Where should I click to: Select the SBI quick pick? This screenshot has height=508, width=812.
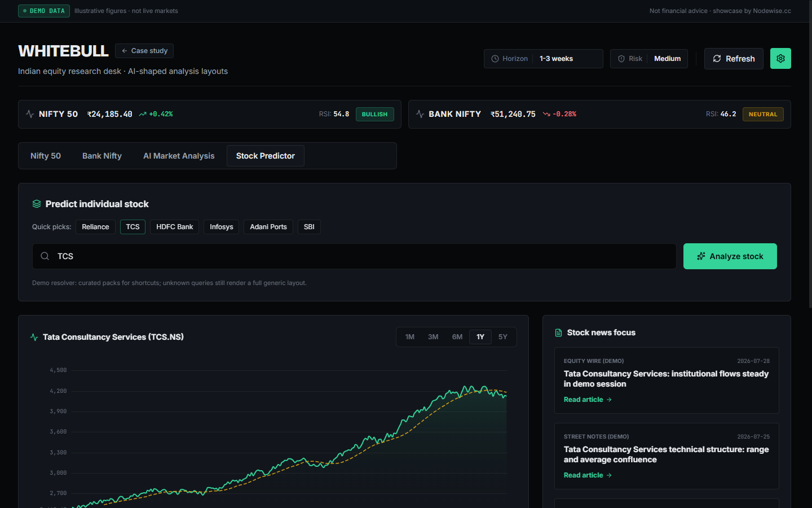tap(309, 227)
